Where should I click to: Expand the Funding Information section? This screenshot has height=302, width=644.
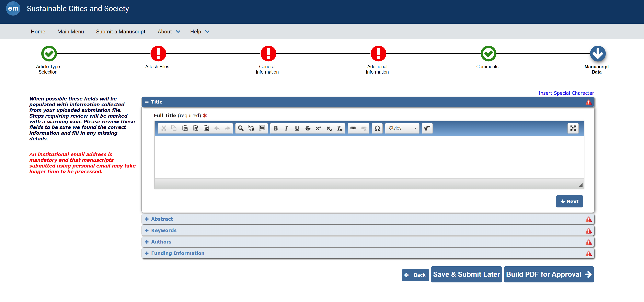177,253
